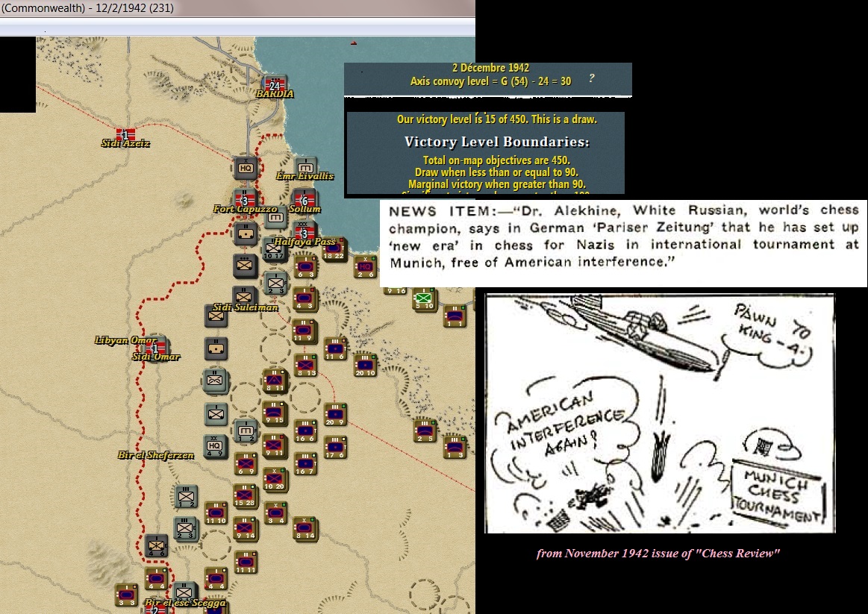Select the Axis brigade HQ counter above Fort Capuzzo
The height and width of the screenshot is (614, 868).
(246, 168)
